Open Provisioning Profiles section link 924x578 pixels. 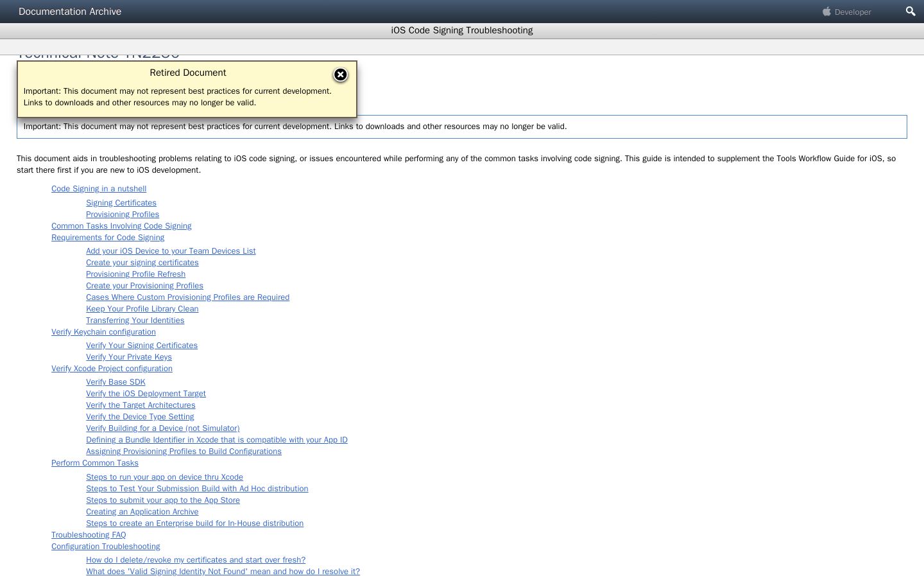click(123, 215)
